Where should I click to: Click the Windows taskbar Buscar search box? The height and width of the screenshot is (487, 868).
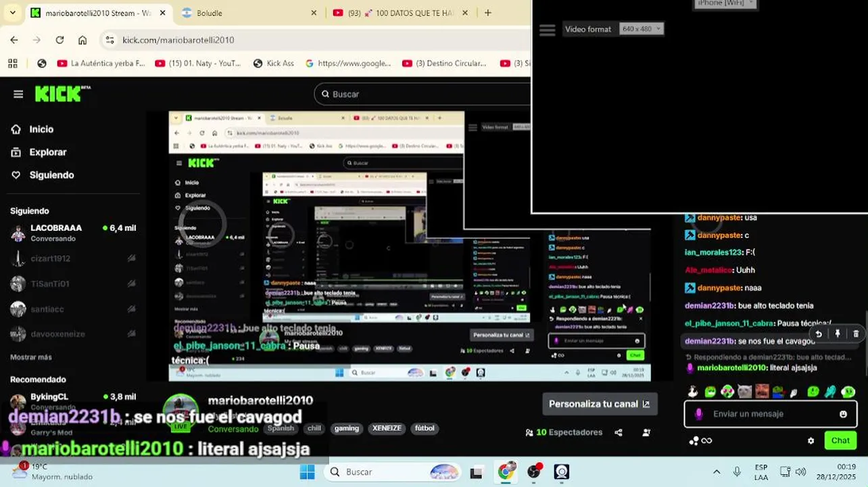394,471
